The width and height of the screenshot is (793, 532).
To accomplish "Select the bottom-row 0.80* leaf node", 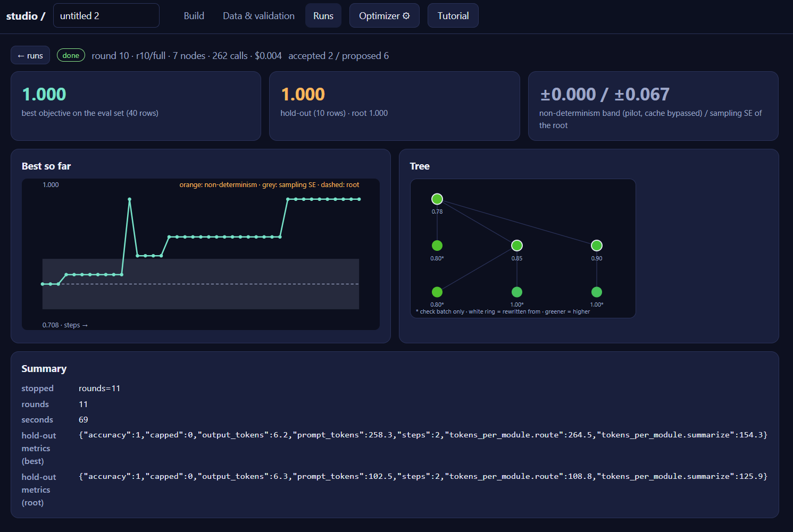I will [437, 292].
